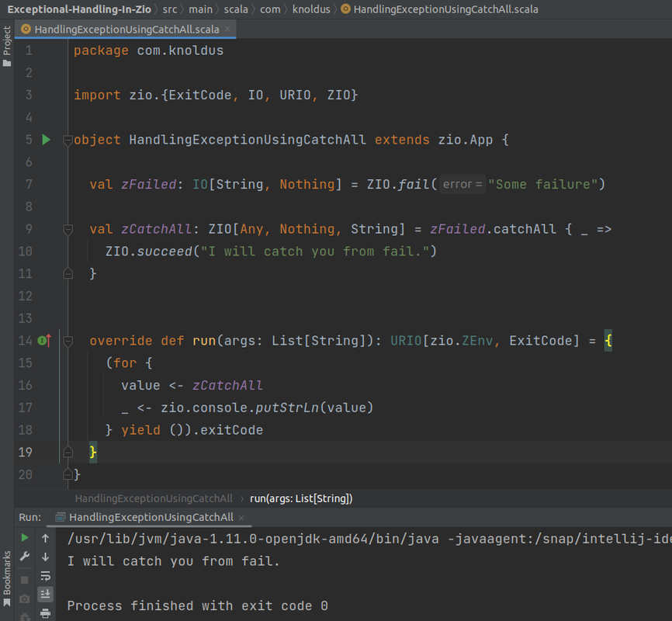This screenshot has width=672, height=621.
Task: Click the fold-end marker on line 11
Action: [68, 273]
